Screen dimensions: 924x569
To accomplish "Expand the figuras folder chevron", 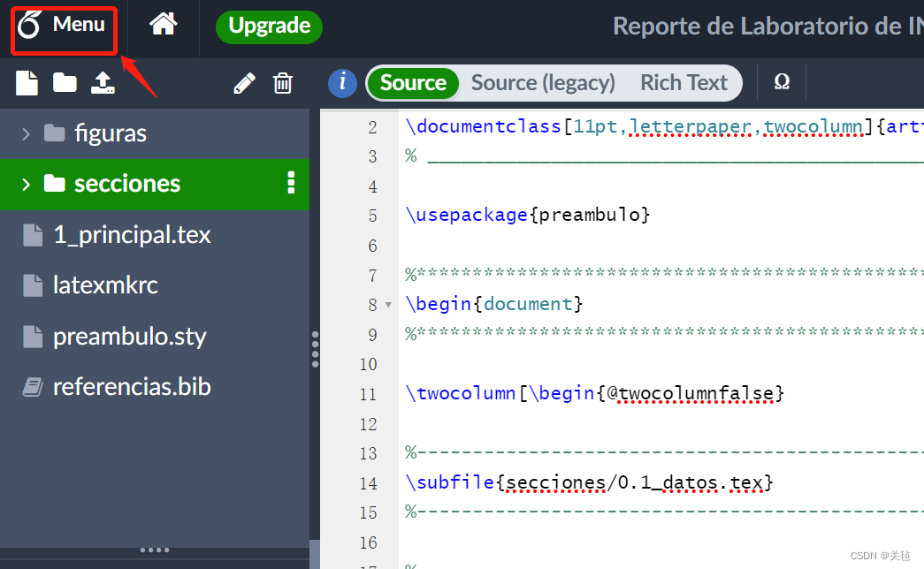I will (x=26, y=133).
